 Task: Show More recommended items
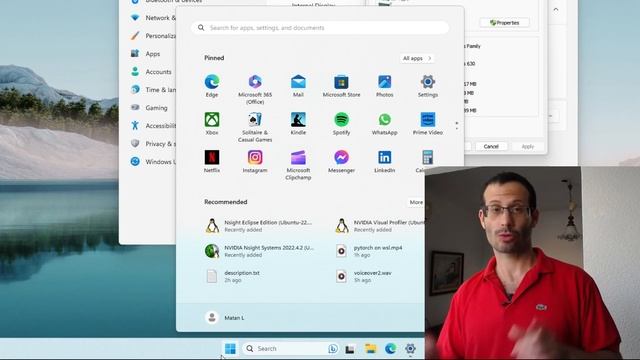[416, 202]
